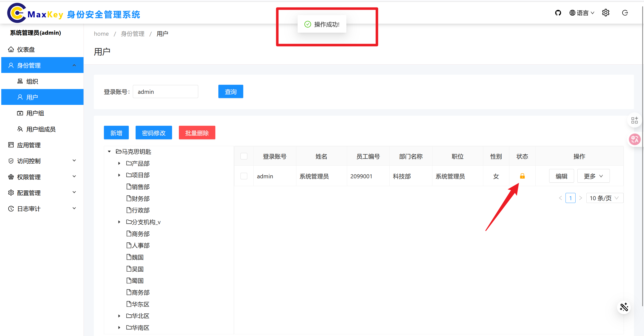The image size is (644, 336).
Task: Toggle the lock status icon for admin
Action: [522, 176]
